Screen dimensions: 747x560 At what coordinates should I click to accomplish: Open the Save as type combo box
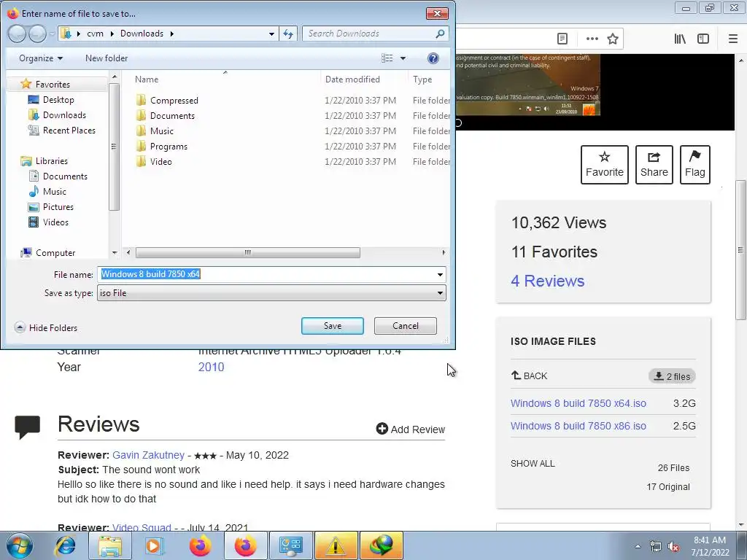[x=271, y=293]
